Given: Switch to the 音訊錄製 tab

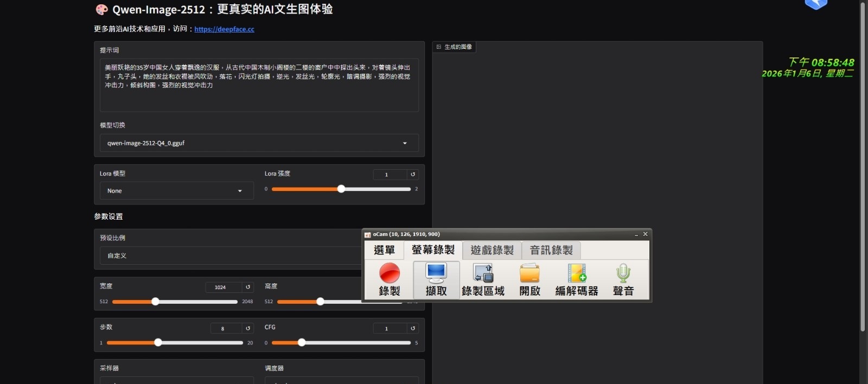Looking at the screenshot, I should 551,250.
